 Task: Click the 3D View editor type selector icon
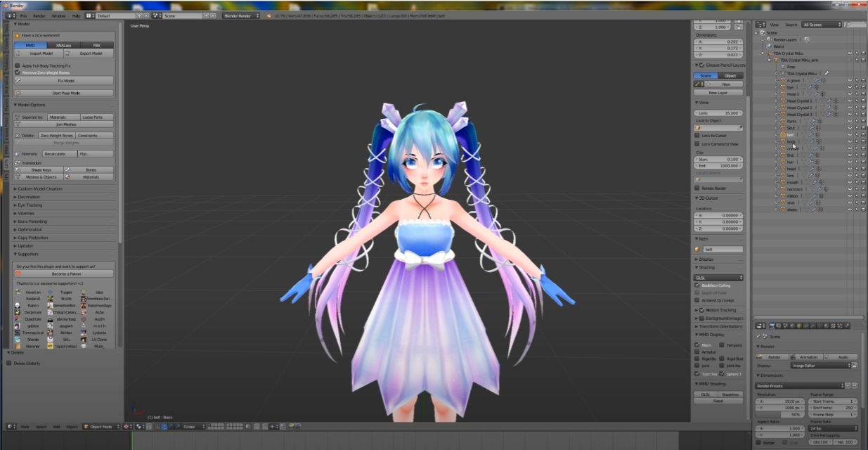tap(11, 426)
